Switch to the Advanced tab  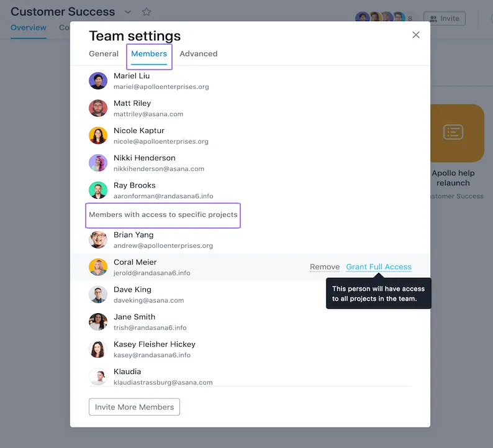[198, 54]
